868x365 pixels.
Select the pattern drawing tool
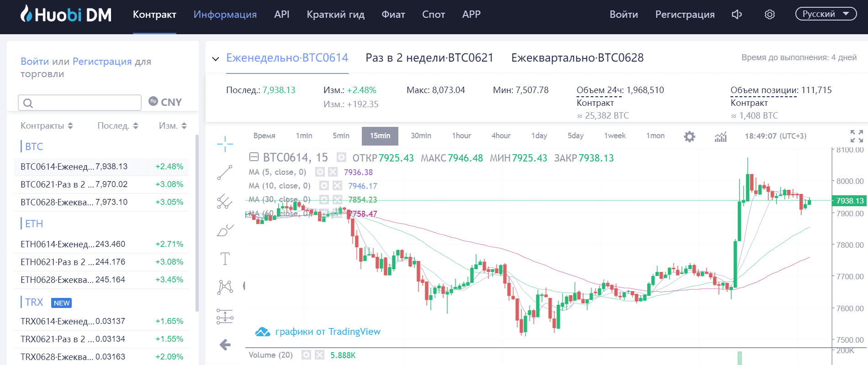point(225,287)
